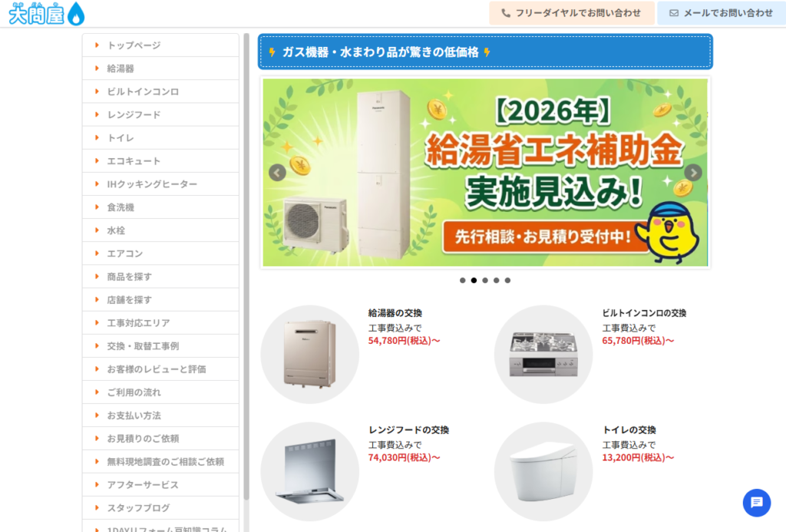Open the blue chat bubble widget
The image size is (786, 532).
coord(756,502)
